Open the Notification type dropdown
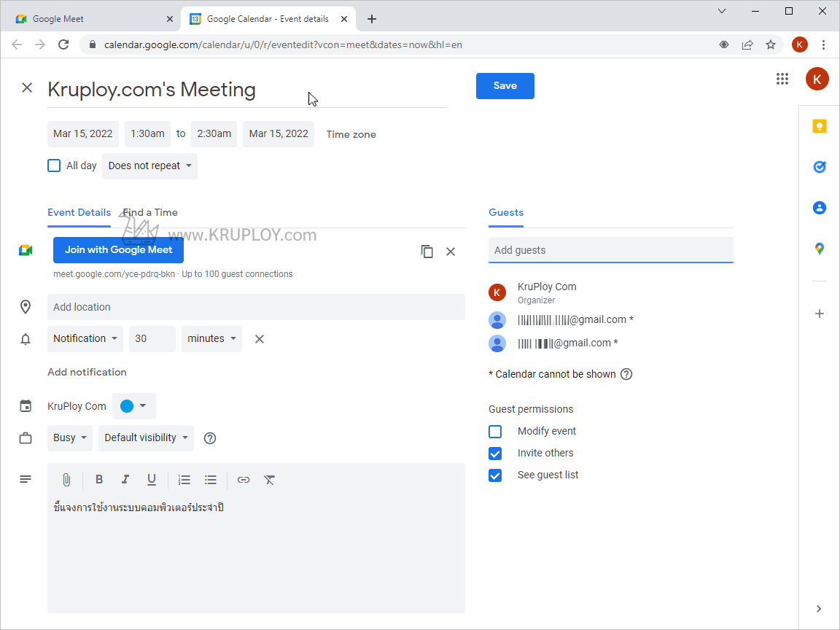Viewport: 840px width, 630px height. 85,339
